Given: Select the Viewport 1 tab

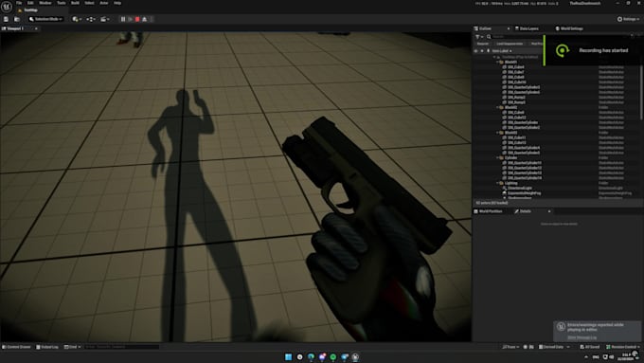Looking at the screenshot, I should coord(16,28).
